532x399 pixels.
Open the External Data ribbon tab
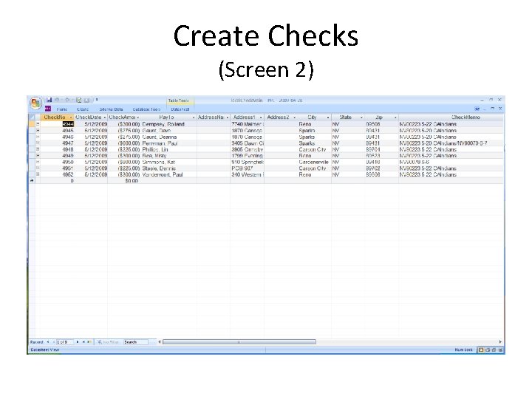(111, 109)
